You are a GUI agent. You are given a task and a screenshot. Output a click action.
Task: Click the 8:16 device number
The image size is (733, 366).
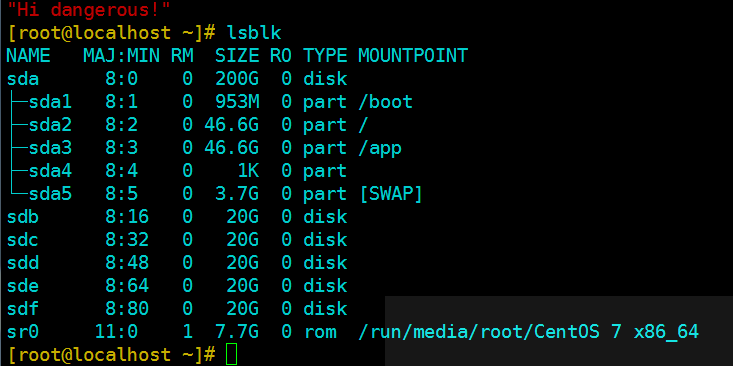tap(127, 217)
